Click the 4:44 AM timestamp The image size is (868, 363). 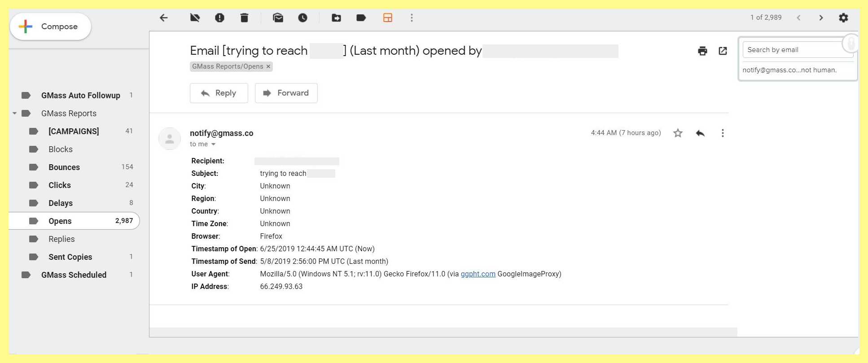(x=626, y=133)
